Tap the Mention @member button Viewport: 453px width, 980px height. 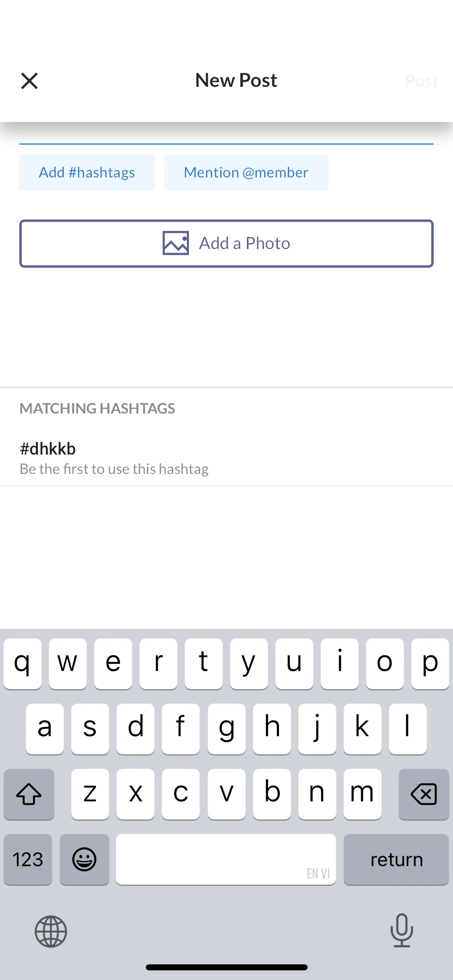tap(246, 172)
